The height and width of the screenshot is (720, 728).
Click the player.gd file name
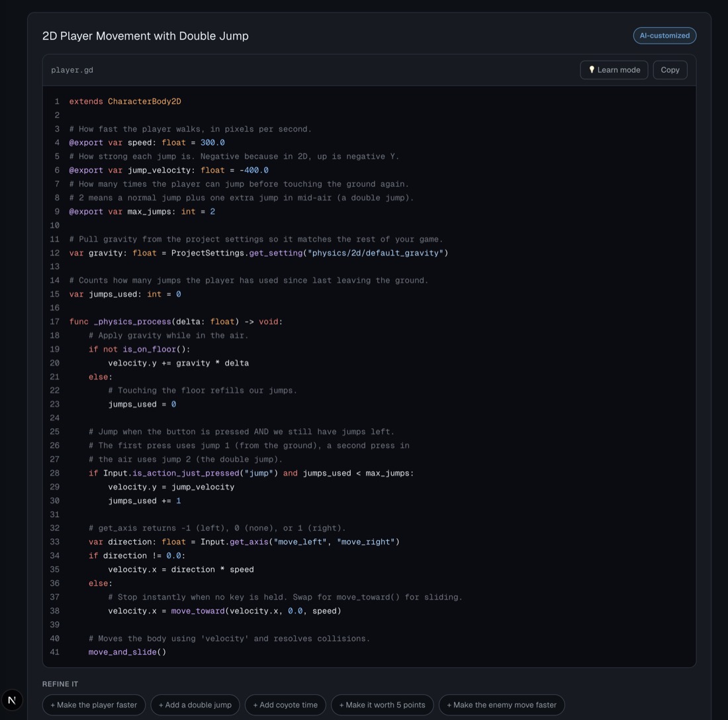[72, 70]
